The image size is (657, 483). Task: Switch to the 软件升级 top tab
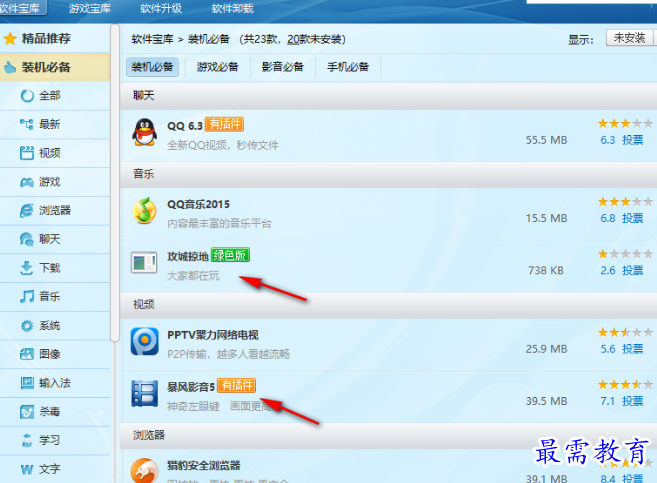[161, 8]
